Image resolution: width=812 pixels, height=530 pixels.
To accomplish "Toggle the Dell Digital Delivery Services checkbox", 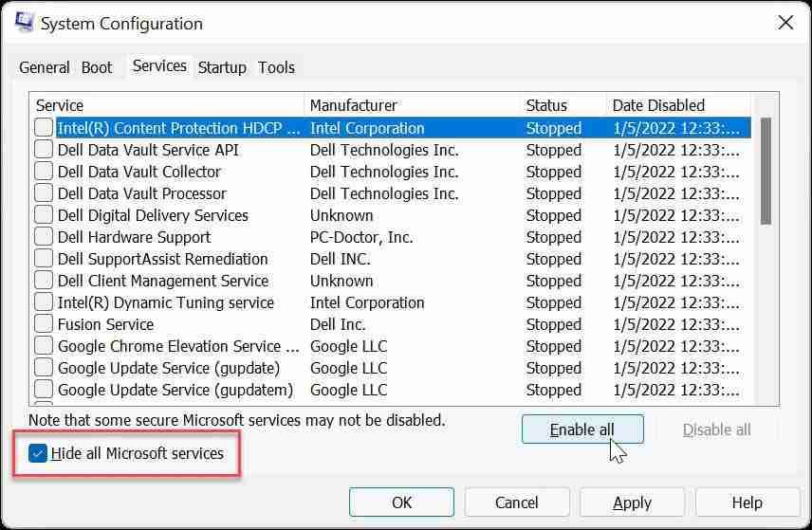I will click(44, 214).
